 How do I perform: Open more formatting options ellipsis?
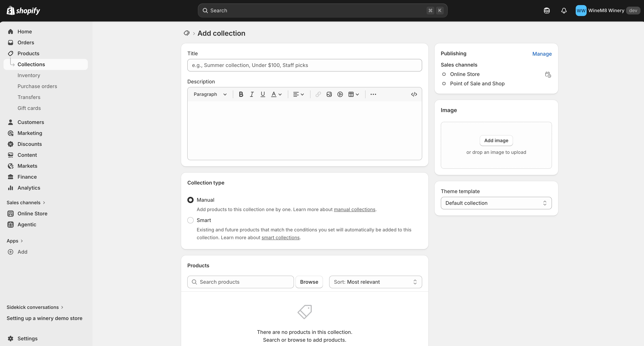tap(373, 94)
